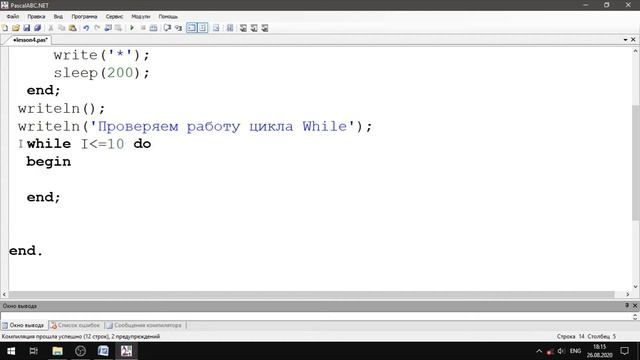This screenshot has width=640, height=360.
Task: Click the last icon on the toolbar
Action: [x=265, y=28]
